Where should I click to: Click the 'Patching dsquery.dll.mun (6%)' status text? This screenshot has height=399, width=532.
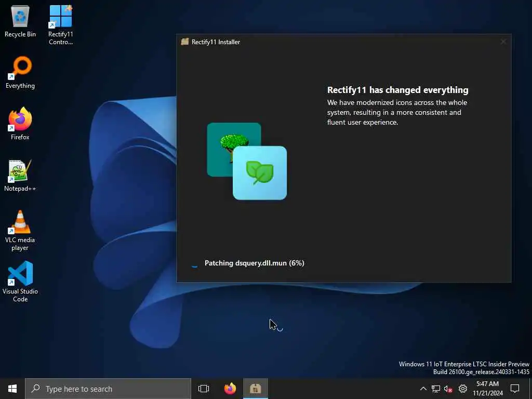click(254, 263)
